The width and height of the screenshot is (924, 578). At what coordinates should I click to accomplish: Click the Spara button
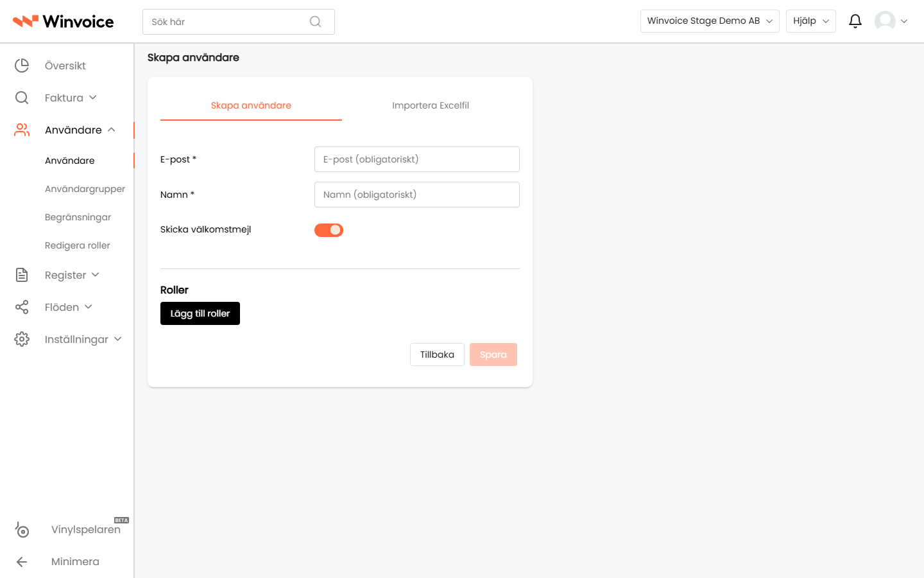(493, 355)
